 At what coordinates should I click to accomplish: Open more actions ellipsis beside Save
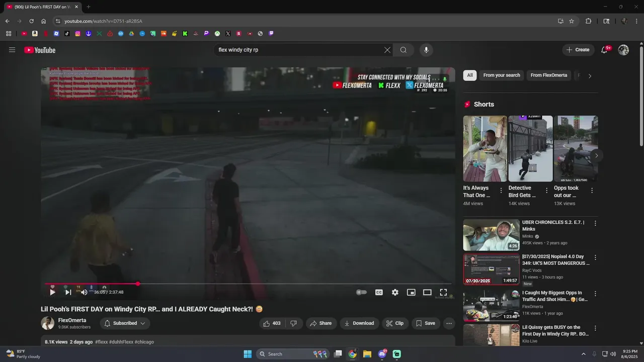pos(449,323)
